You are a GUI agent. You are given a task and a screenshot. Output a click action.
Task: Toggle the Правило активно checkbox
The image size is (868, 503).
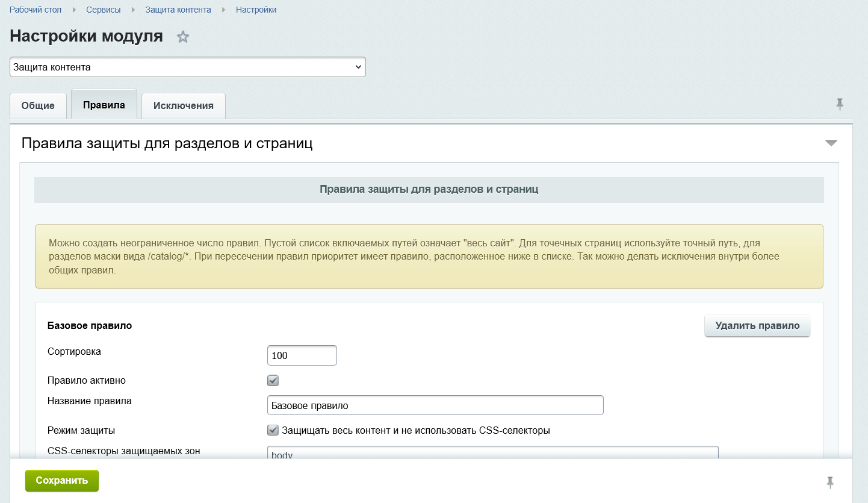[x=273, y=381]
